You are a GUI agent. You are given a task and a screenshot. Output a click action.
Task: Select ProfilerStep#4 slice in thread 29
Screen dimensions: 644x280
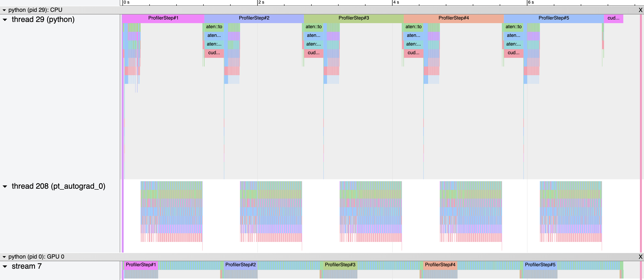click(454, 18)
